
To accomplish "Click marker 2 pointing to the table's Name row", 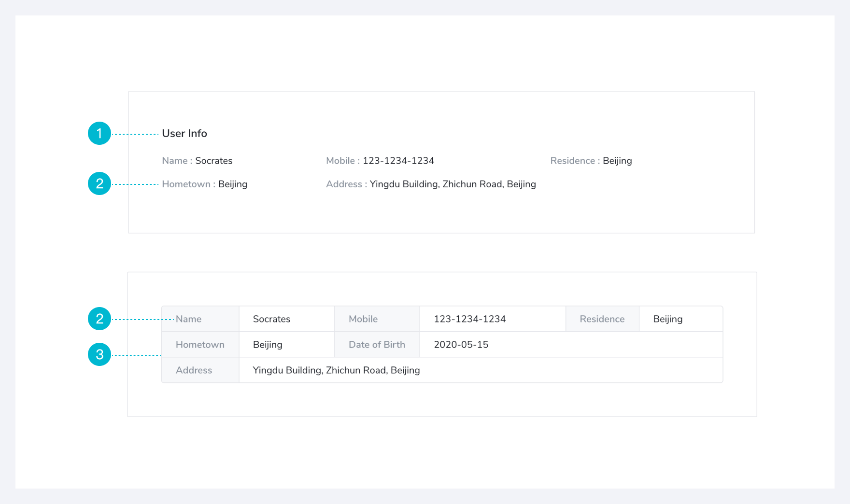I will coord(99,319).
